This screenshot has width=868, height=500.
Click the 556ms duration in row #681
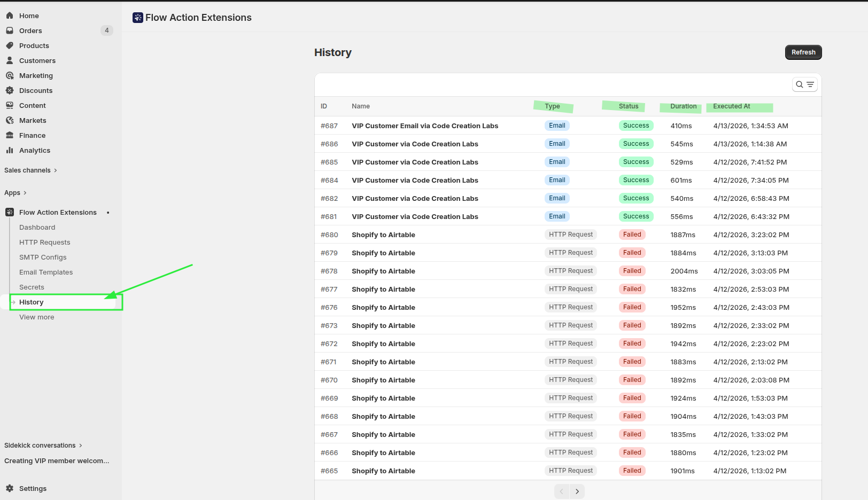point(681,216)
